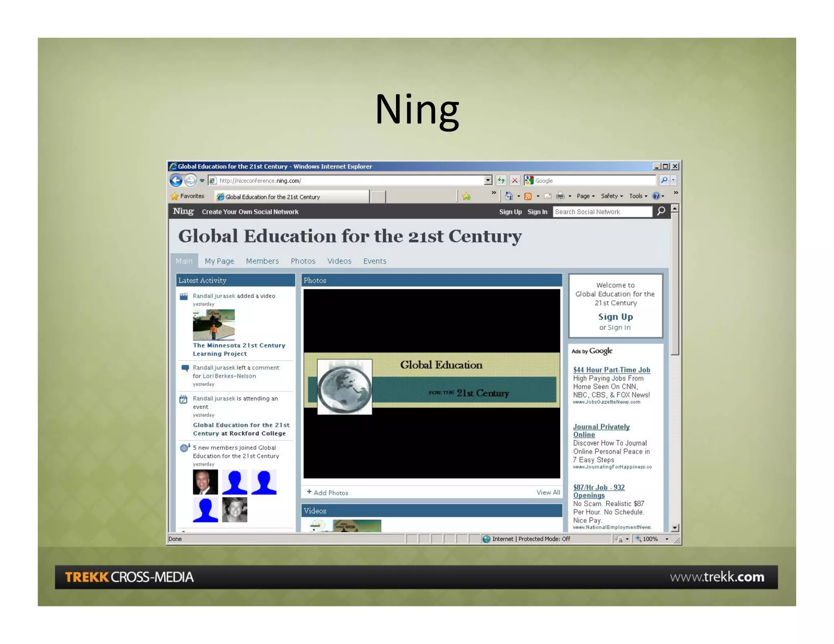
Task: Expand the address bar dropdown arrow
Action: click(x=488, y=180)
